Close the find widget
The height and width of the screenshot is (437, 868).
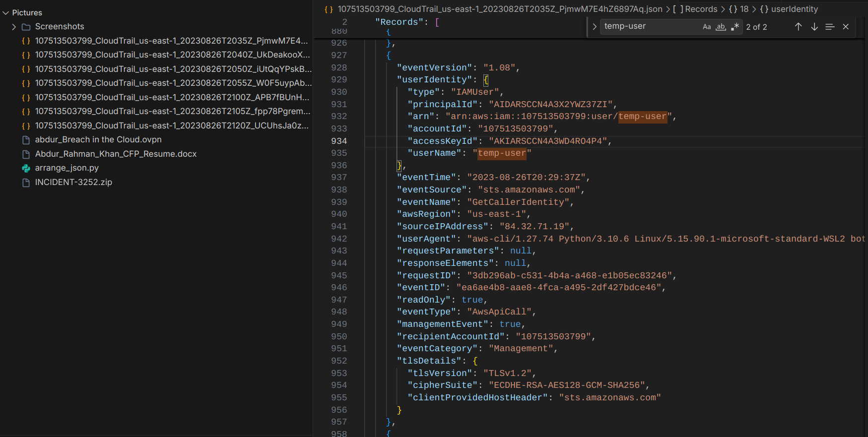pos(846,27)
